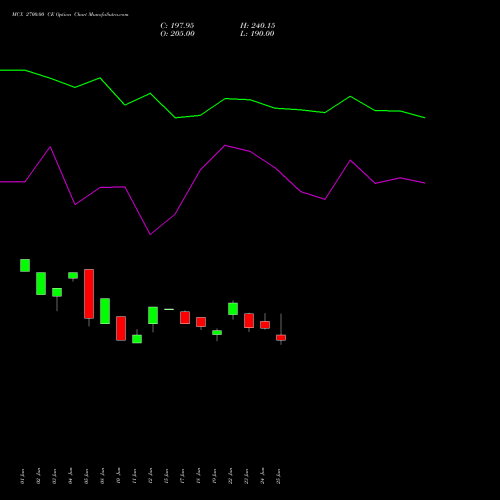
Task: Click the green candlestick above 12 Jun
Action: pos(153,315)
